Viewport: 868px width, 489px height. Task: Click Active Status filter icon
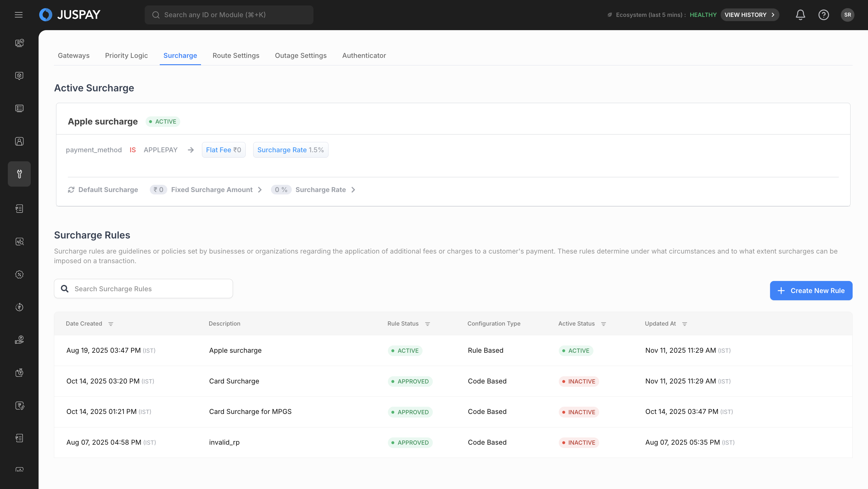click(x=603, y=324)
